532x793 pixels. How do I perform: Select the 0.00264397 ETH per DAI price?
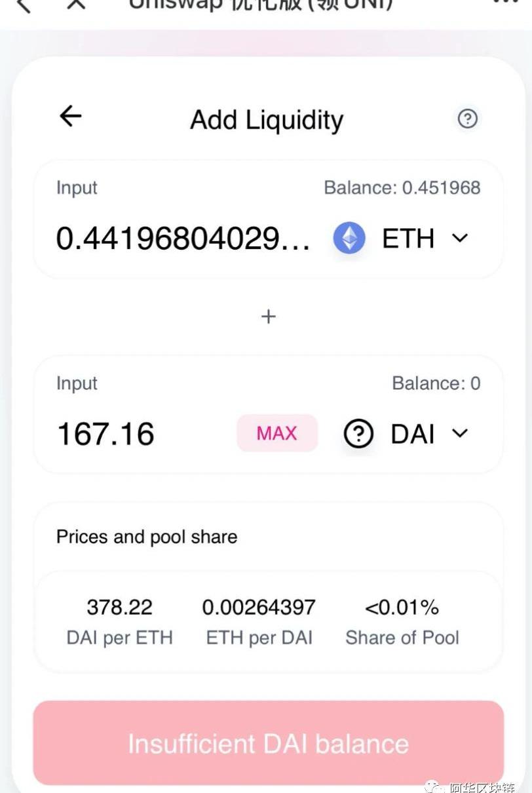point(259,608)
